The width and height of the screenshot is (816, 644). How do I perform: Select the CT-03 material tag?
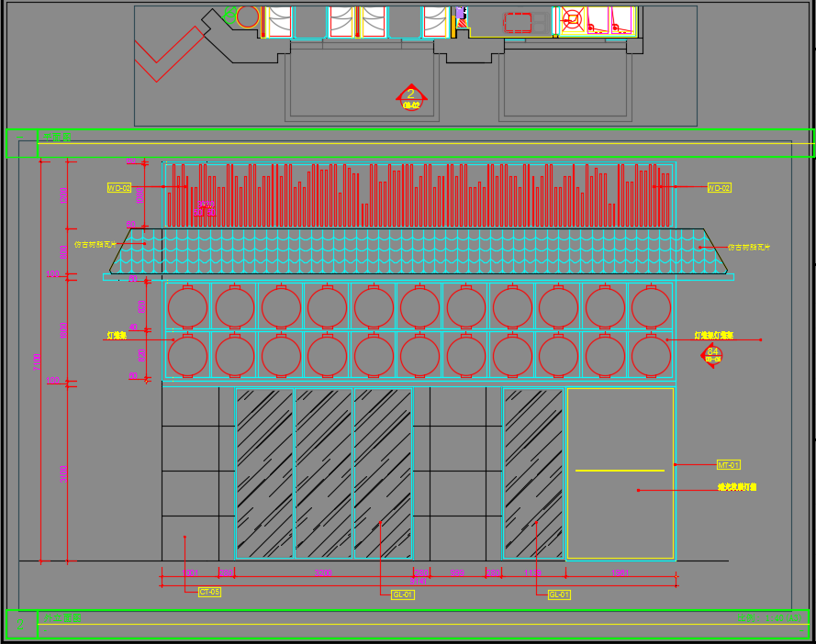209,592
